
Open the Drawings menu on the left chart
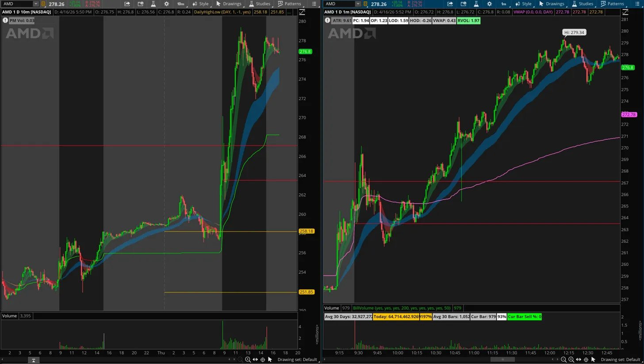click(228, 4)
